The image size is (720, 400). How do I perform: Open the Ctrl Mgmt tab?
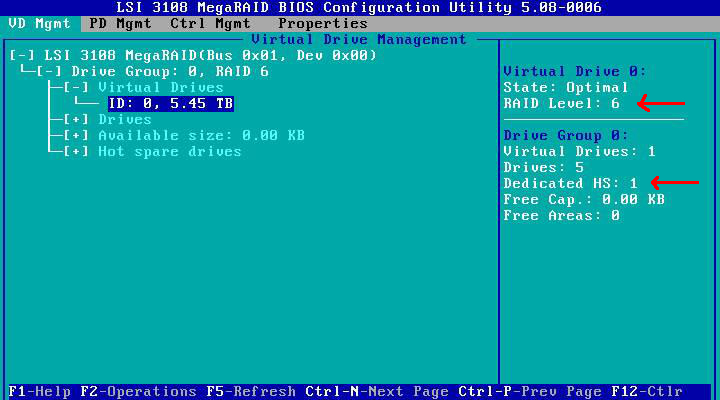(x=210, y=23)
